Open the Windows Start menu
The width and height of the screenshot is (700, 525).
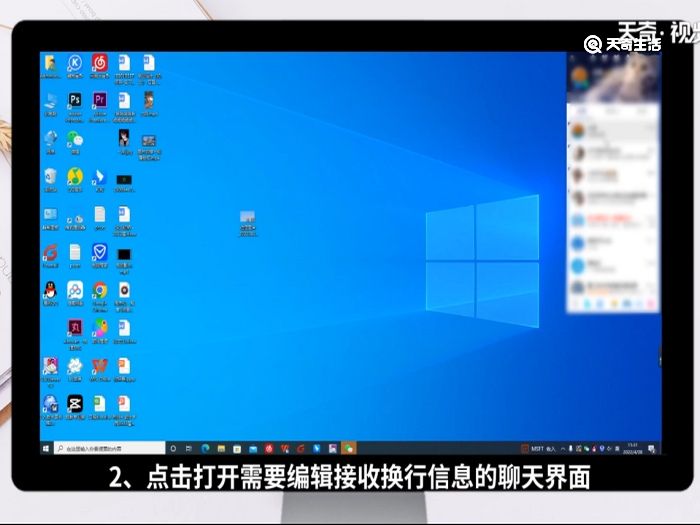46,448
